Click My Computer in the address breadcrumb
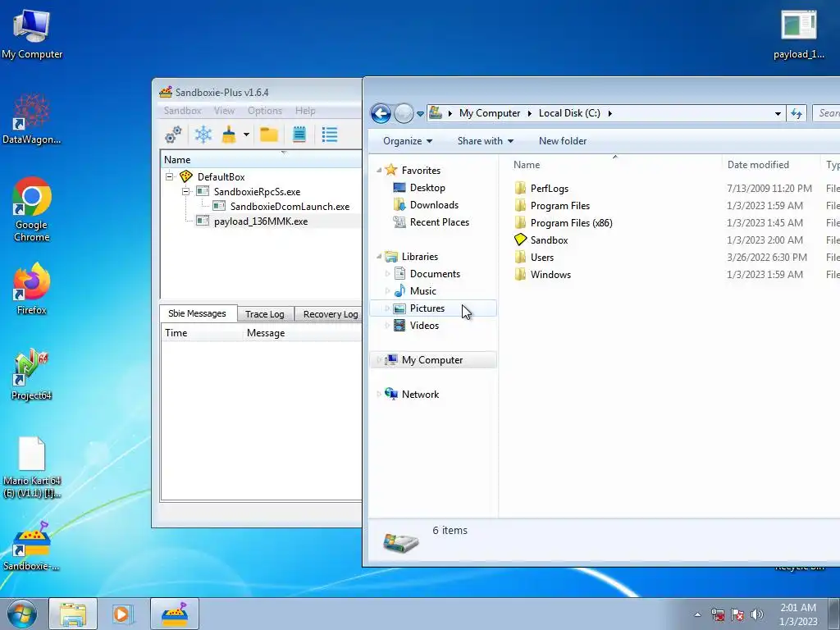This screenshot has height=630, width=840. click(490, 113)
